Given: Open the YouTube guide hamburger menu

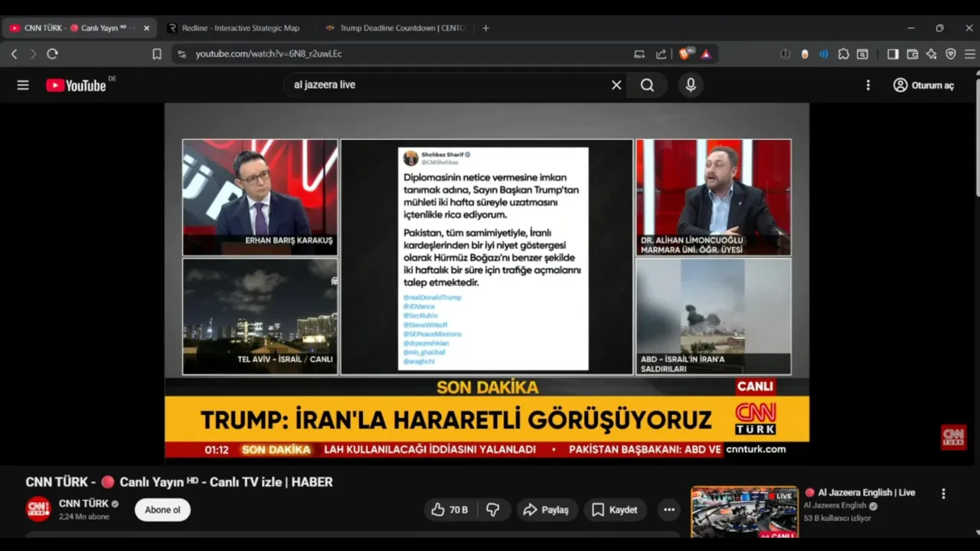Looking at the screenshot, I should (x=23, y=85).
